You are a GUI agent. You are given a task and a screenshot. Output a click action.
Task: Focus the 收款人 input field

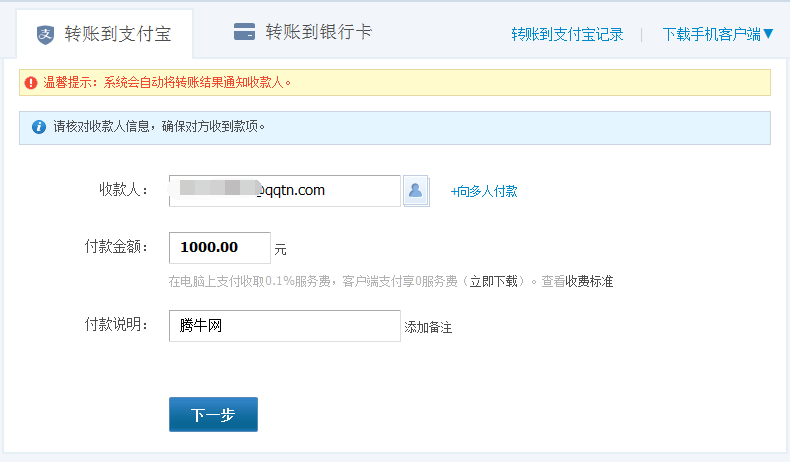pos(285,191)
